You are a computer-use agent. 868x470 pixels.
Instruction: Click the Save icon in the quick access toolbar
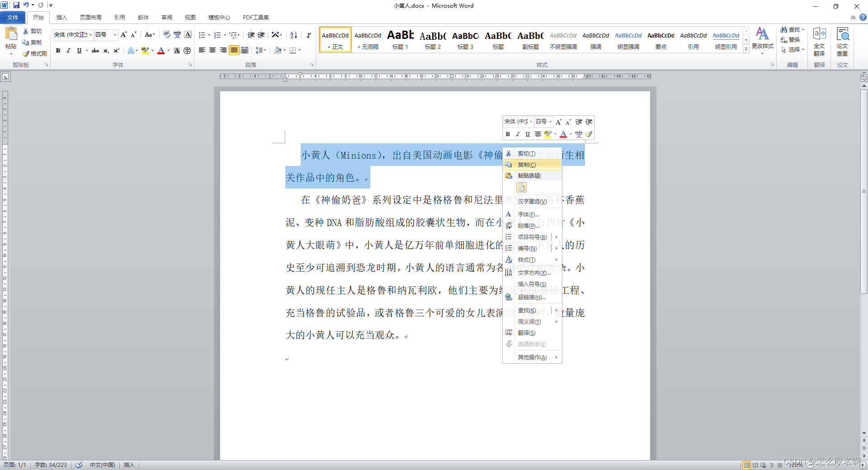(x=16, y=5)
